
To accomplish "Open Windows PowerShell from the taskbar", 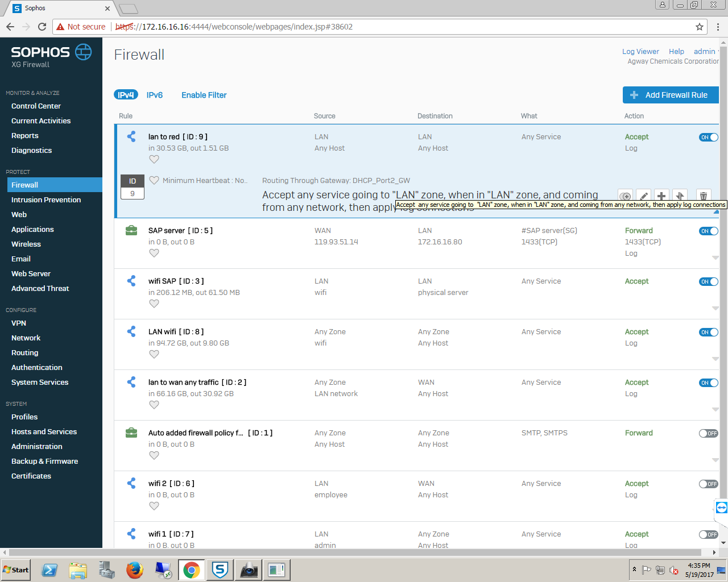I will tap(49, 569).
